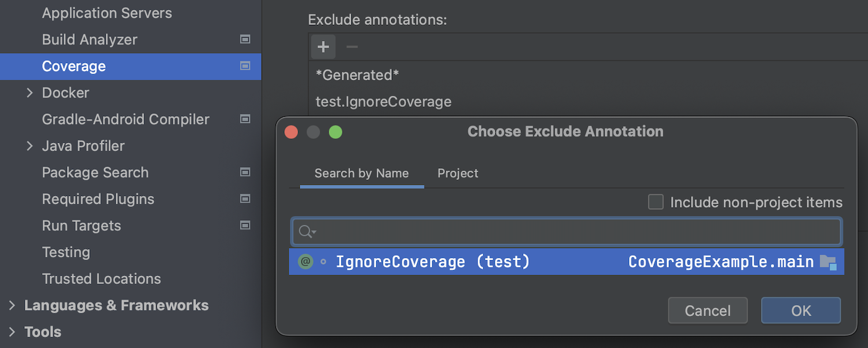Image resolution: width=868 pixels, height=348 pixels.
Task: Enable Include non-project items checkbox
Action: [x=656, y=202]
